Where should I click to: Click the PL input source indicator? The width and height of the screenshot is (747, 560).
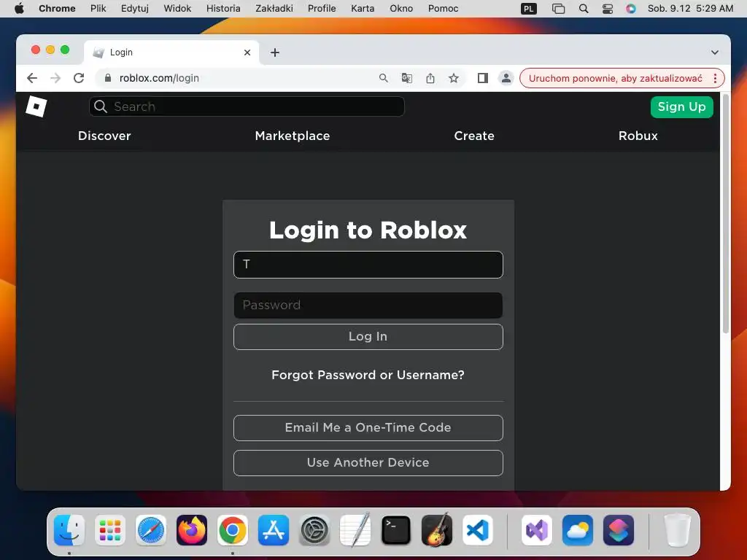[x=529, y=9]
